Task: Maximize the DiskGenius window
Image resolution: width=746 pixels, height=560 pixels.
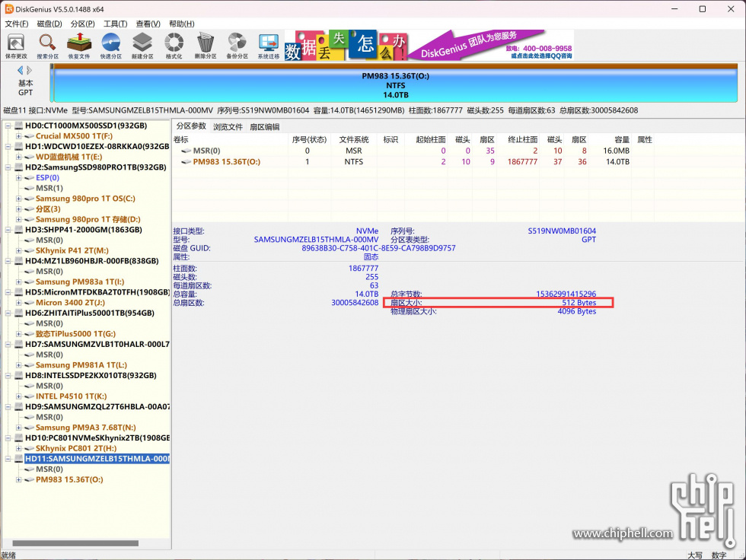Action: 702,9
